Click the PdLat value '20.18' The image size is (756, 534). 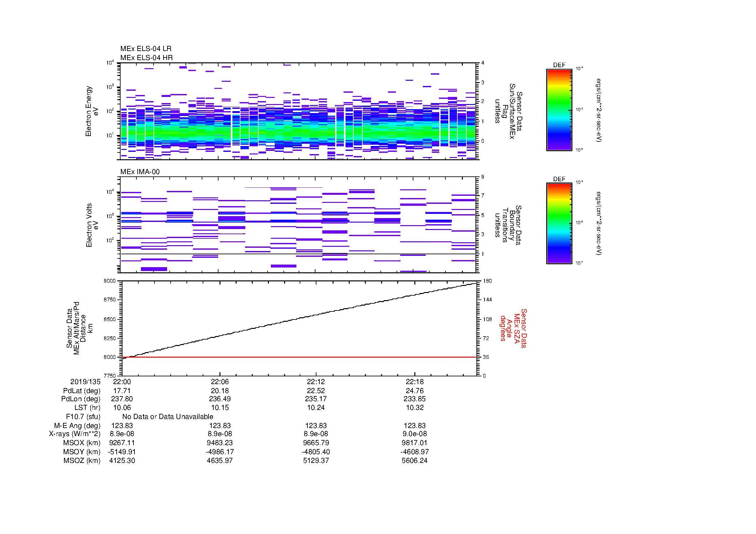point(219,391)
